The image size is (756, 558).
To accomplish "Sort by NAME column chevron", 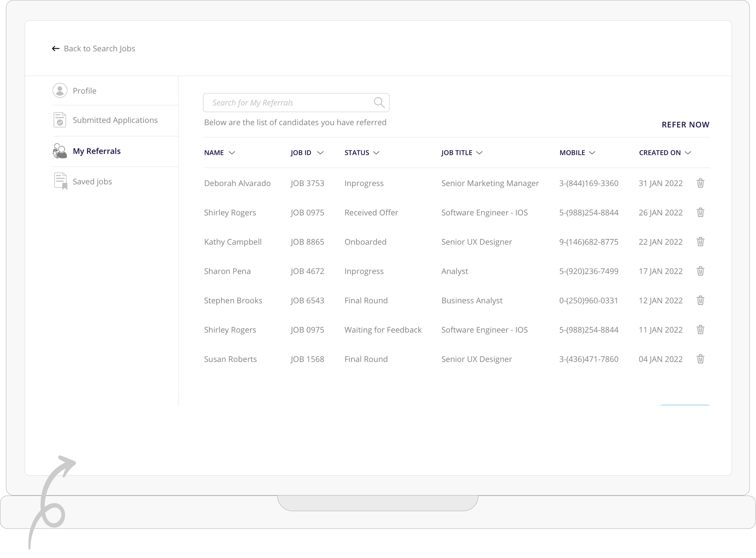I will [232, 153].
